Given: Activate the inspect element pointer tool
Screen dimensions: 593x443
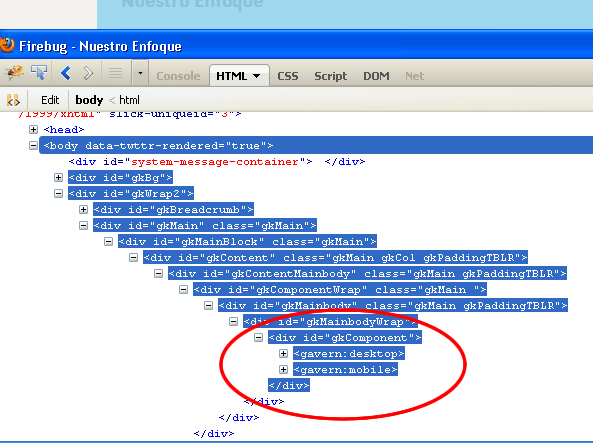Looking at the screenshot, I should pyautogui.click(x=39, y=72).
